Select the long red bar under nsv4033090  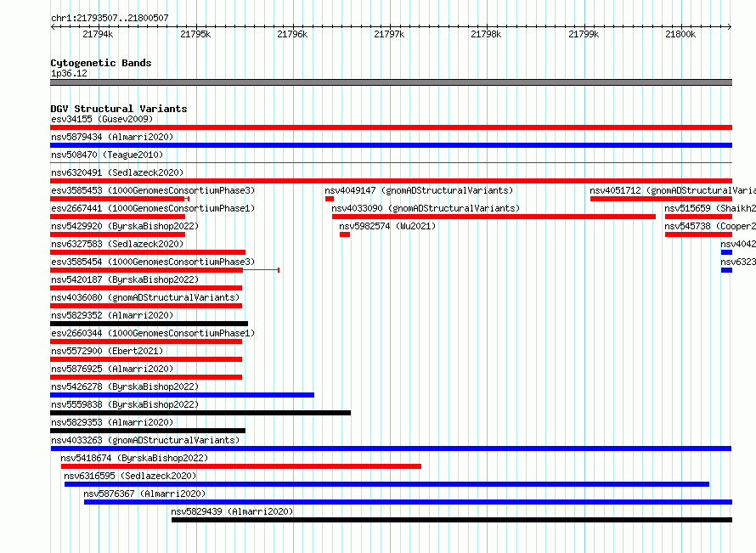[494, 217]
